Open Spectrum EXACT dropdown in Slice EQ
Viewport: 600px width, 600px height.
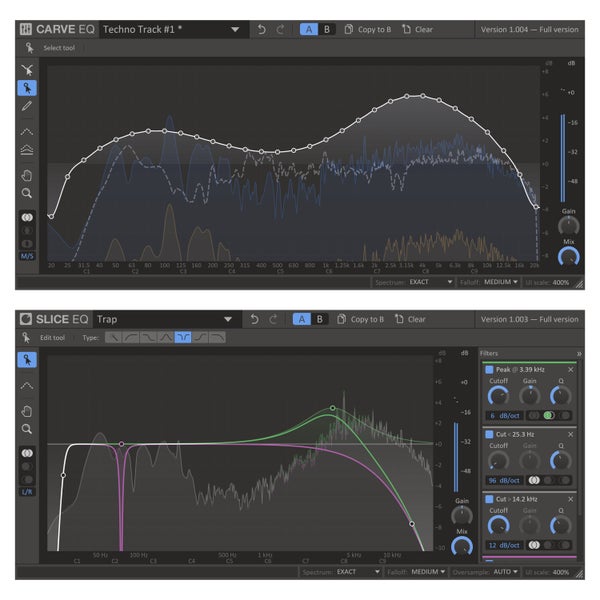[x=358, y=572]
